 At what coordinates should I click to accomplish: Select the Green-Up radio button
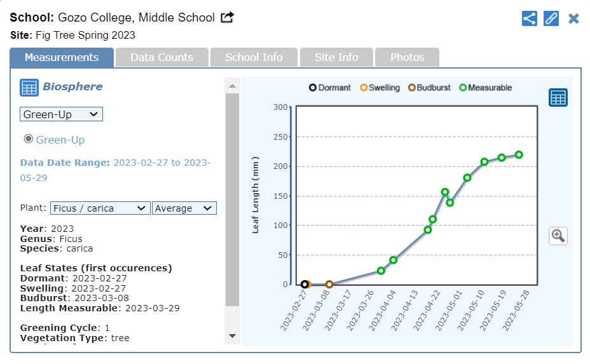pyautogui.click(x=28, y=139)
